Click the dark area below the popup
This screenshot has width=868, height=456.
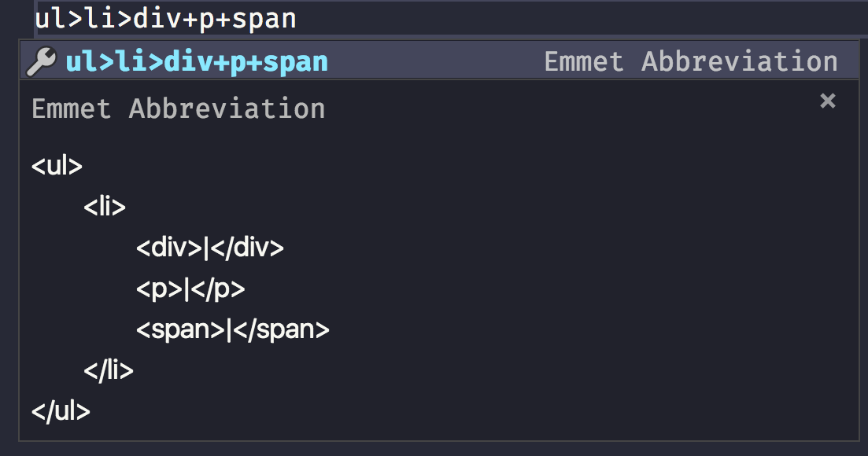(433, 448)
